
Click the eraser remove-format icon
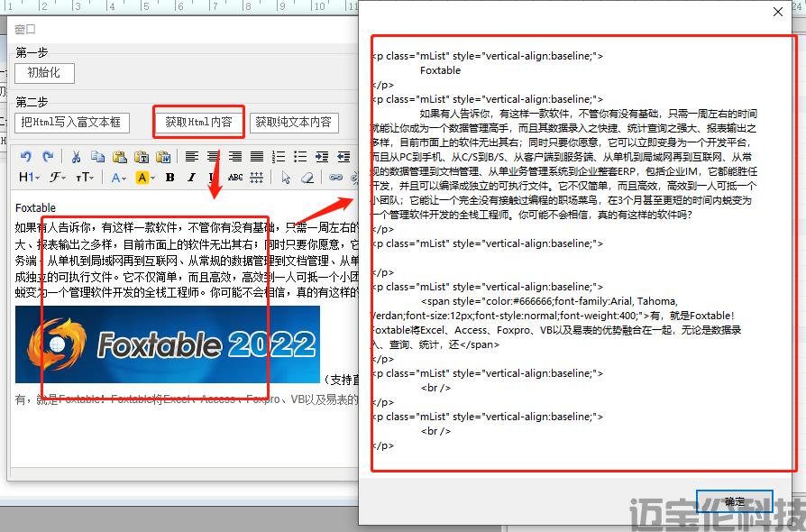pyautogui.click(x=307, y=178)
